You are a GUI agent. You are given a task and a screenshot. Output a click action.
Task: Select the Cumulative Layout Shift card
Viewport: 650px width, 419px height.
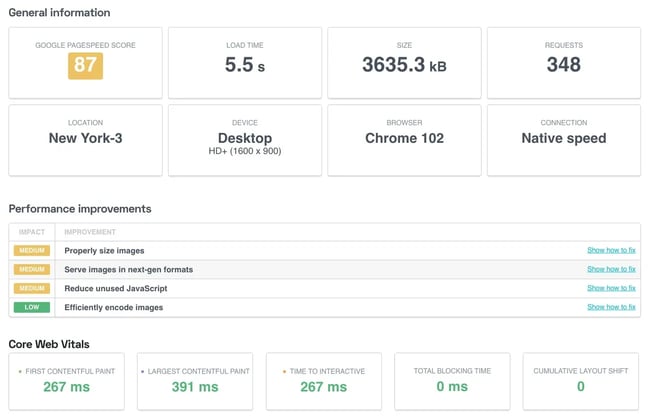[581, 381]
